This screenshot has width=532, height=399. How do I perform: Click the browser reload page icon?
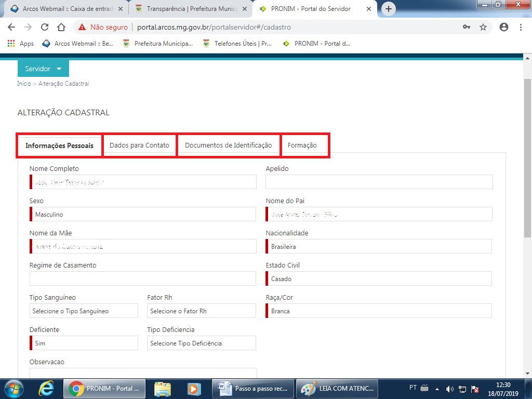[x=45, y=28]
